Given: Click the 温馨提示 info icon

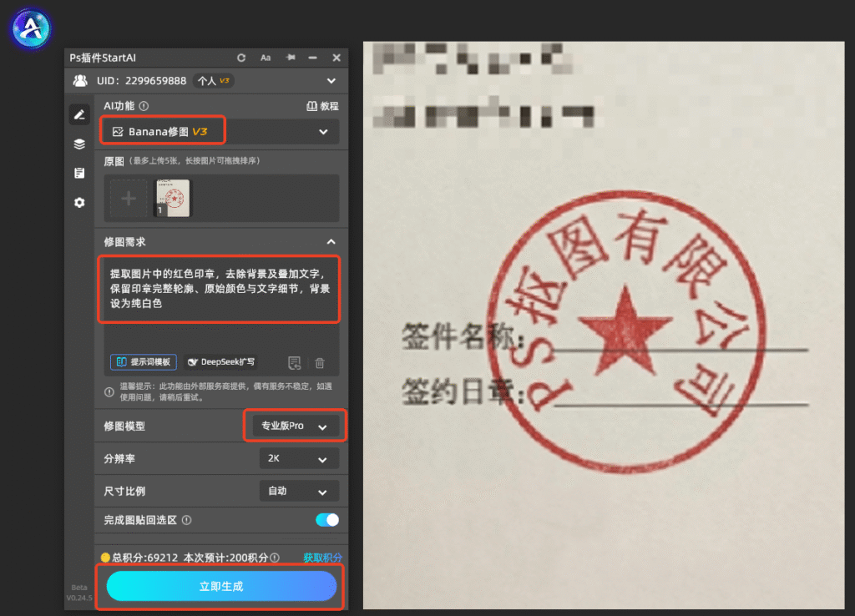Looking at the screenshot, I should (109, 392).
